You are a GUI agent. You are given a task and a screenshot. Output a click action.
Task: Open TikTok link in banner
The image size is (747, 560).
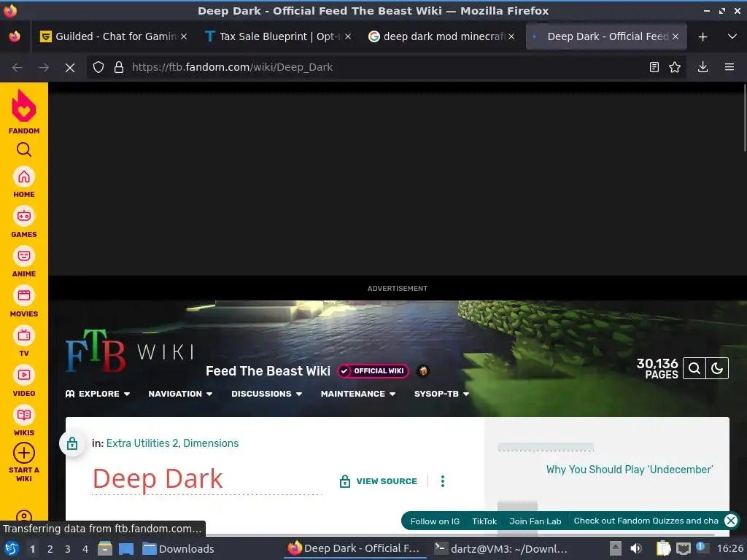tap(484, 521)
